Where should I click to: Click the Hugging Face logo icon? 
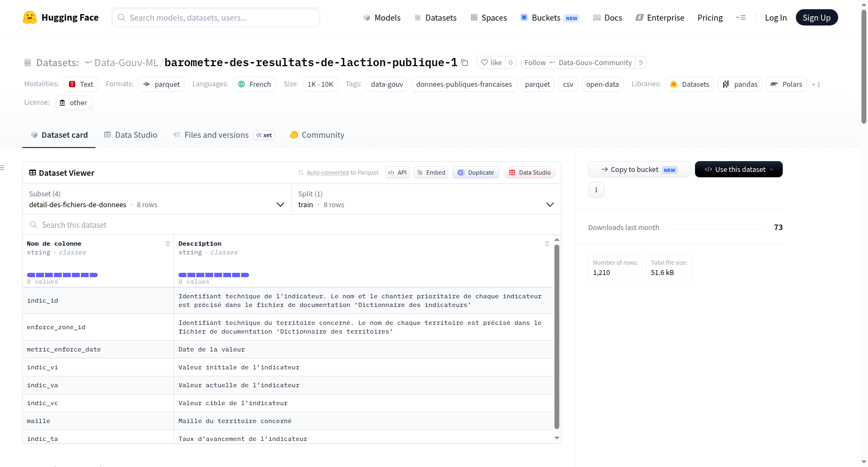pos(30,17)
